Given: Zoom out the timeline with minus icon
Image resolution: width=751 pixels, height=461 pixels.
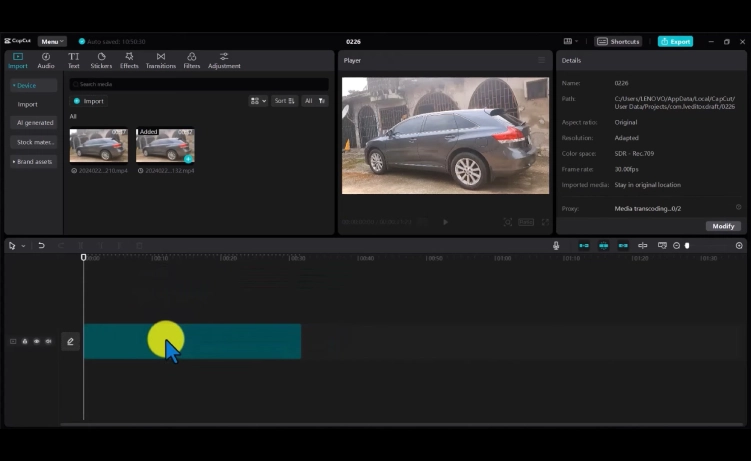Looking at the screenshot, I should pyautogui.click(x=676, y=246).
